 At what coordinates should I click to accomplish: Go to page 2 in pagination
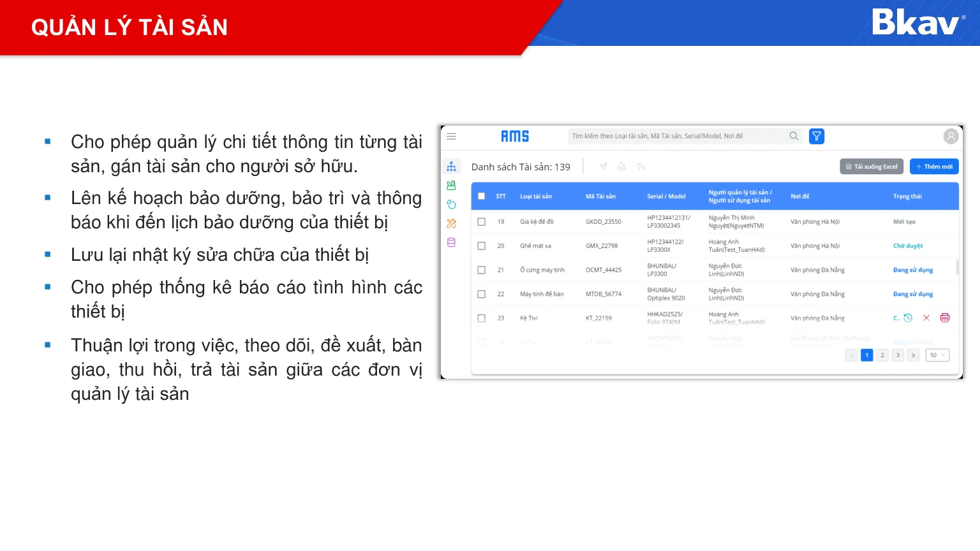click(x=882, y=355)
